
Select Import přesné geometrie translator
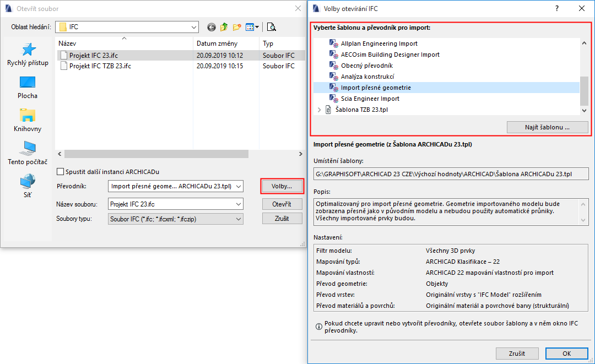click(x=446, y=88)
